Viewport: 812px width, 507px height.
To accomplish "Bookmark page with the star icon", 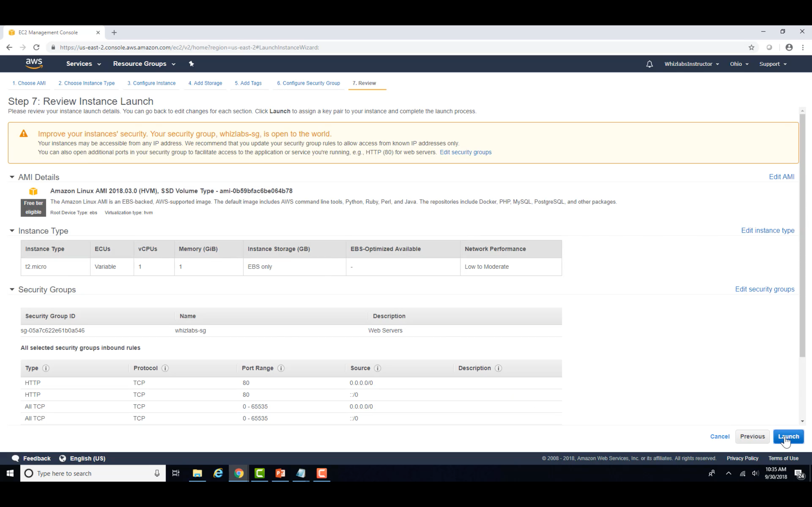I will click(x=751, y=48).
